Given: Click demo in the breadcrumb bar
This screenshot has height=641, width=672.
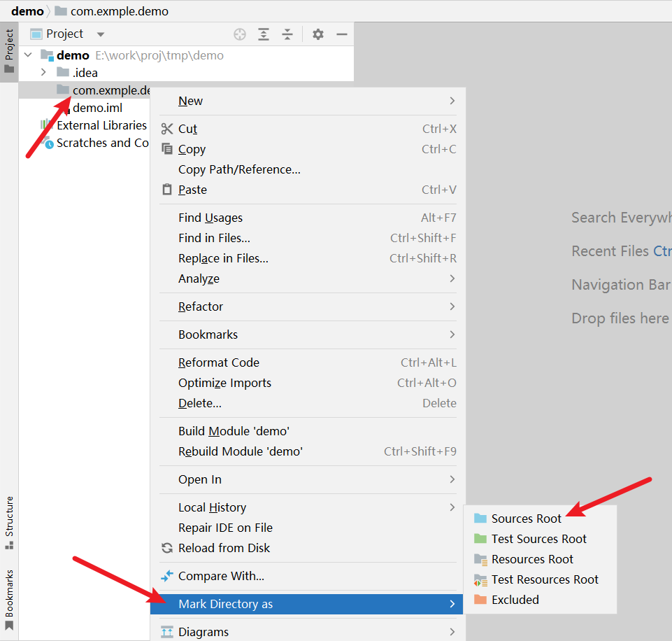Looking at the screenshot, I should coord(27,11).
